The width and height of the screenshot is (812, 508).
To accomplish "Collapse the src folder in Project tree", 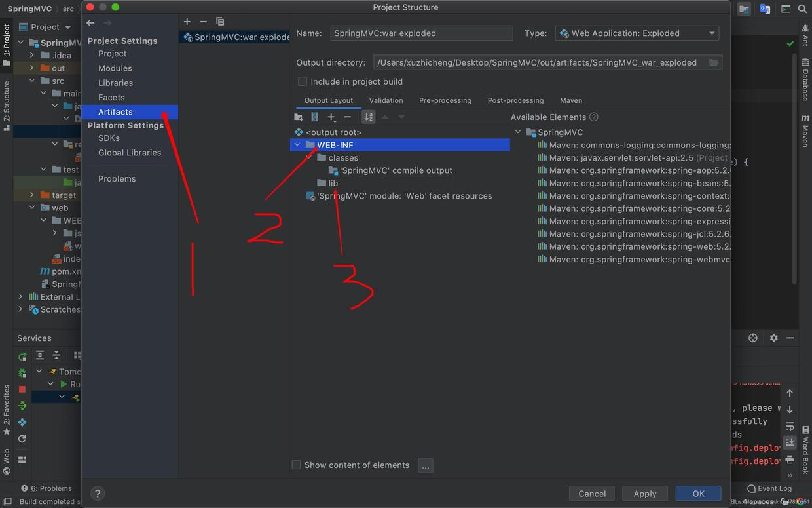I will (x=31, y=81).
